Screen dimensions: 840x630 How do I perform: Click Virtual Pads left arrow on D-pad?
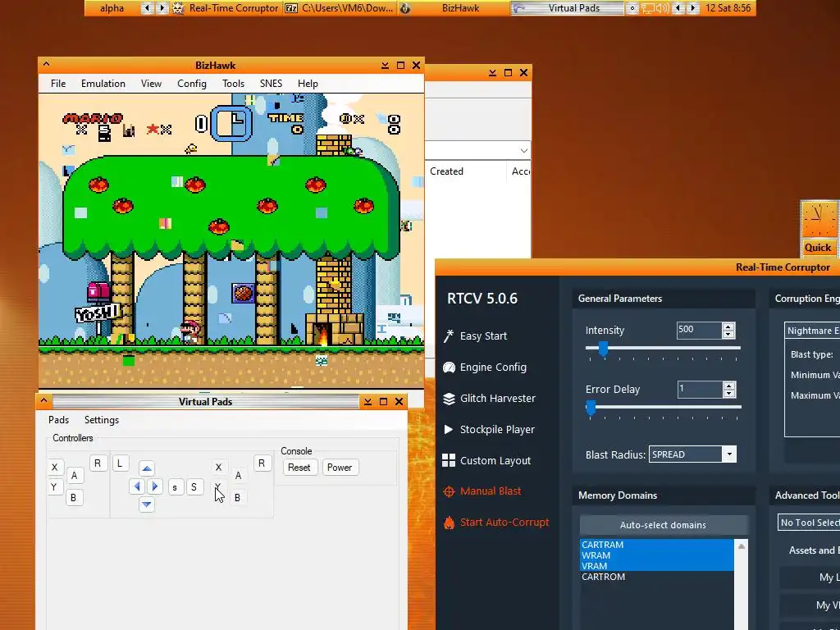coord(137,486)
